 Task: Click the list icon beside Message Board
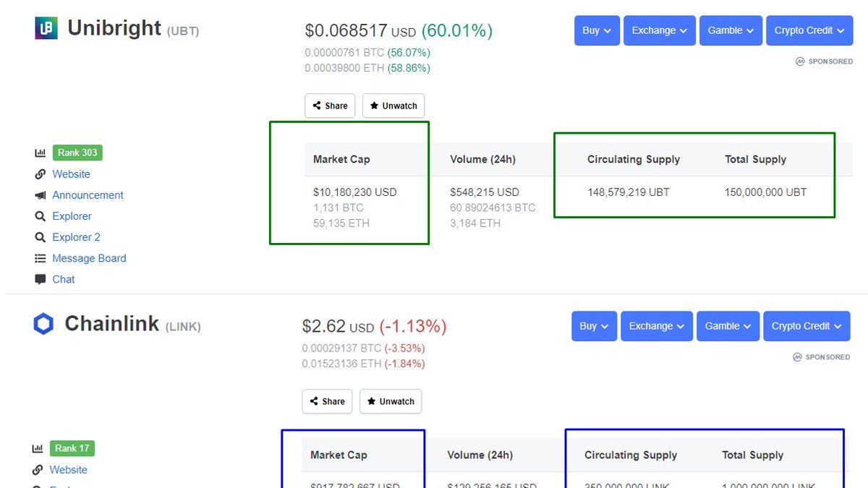click(x=40, y=258)
